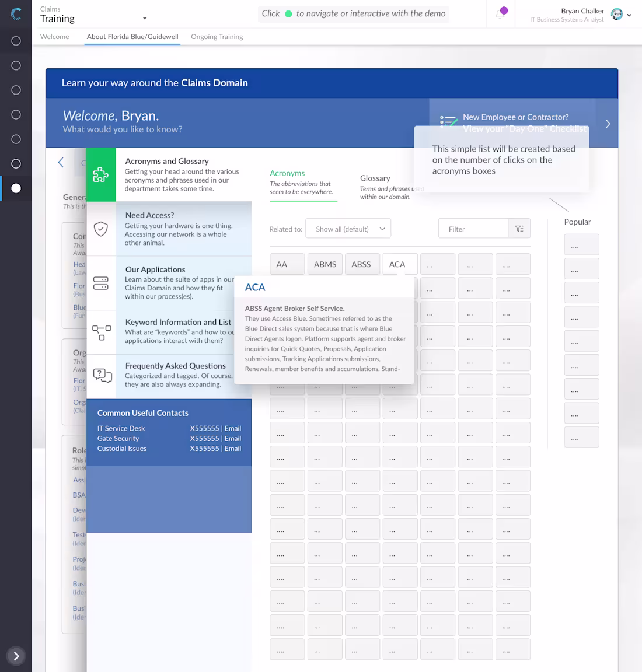Open the Training project dropdown
Image resolution: width=642 pixels, height=672 pixels.
coord(144,17)
